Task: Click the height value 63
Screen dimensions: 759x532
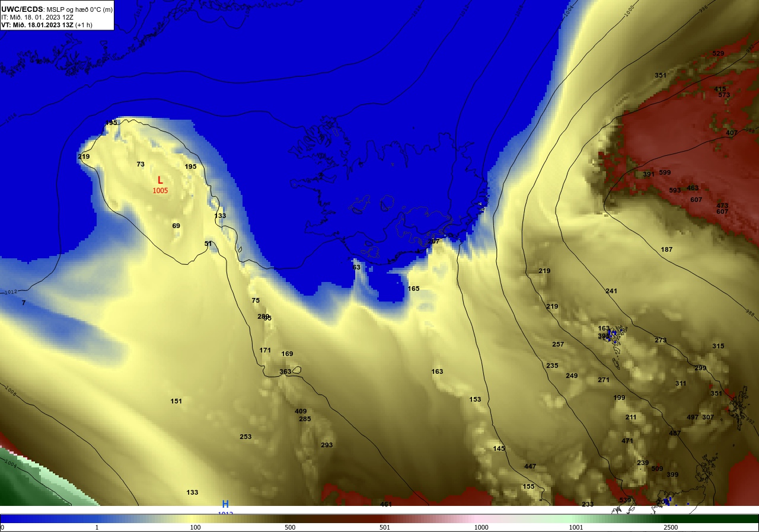Action: click(x=356, y=268)
